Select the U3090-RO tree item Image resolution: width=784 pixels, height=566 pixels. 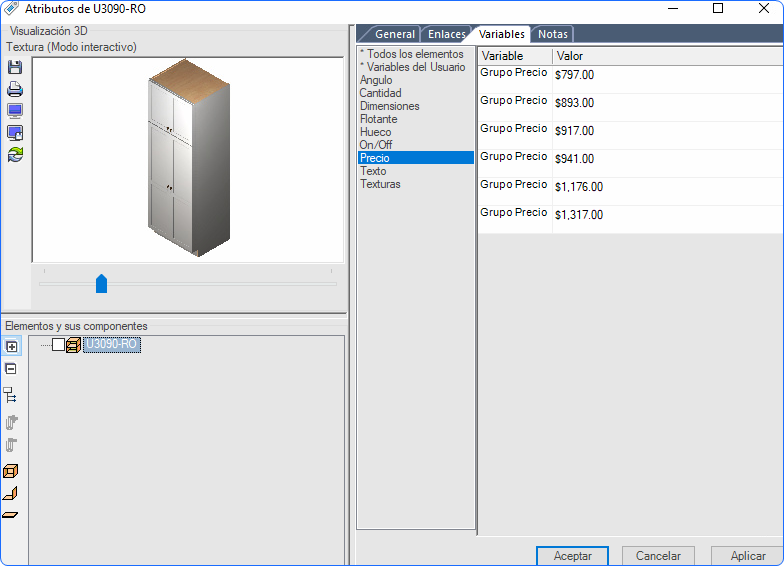pyautogui.click(x=112, y=344)
